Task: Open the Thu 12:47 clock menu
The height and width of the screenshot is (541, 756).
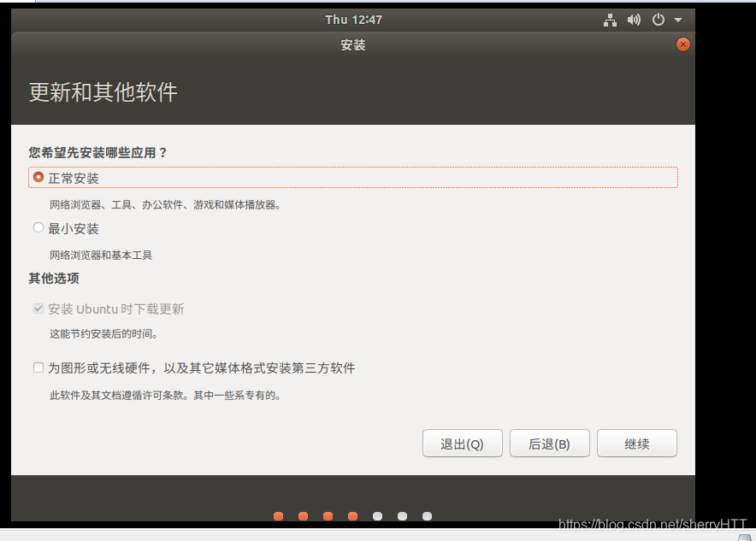Action: pyautogui.click(x=353, y=20)
